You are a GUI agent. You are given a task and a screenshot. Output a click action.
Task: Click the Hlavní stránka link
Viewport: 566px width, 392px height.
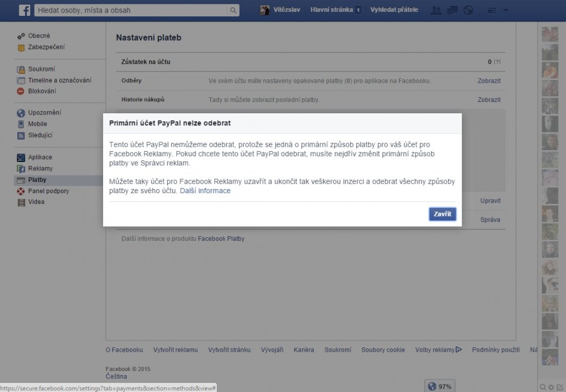(331, 10)
